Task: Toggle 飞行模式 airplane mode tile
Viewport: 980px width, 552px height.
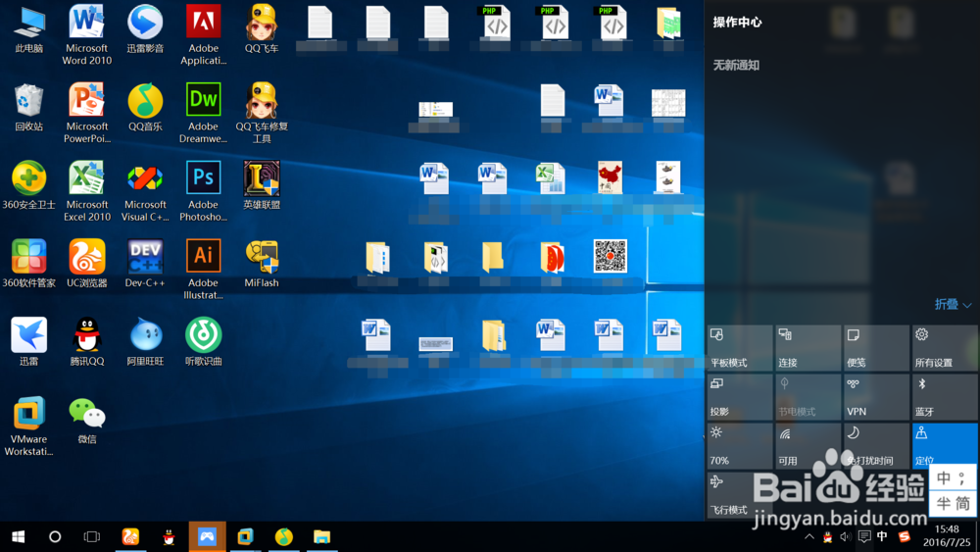Action: coord(739,494)
